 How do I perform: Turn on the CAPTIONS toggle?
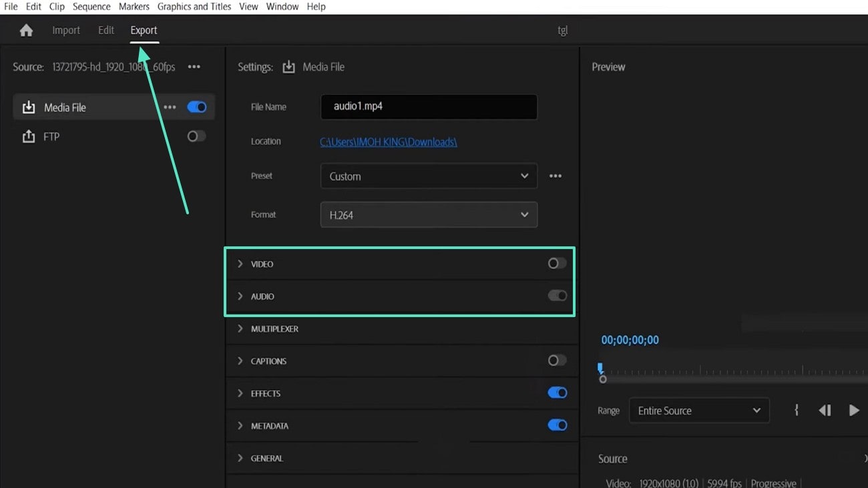point(556,360)
